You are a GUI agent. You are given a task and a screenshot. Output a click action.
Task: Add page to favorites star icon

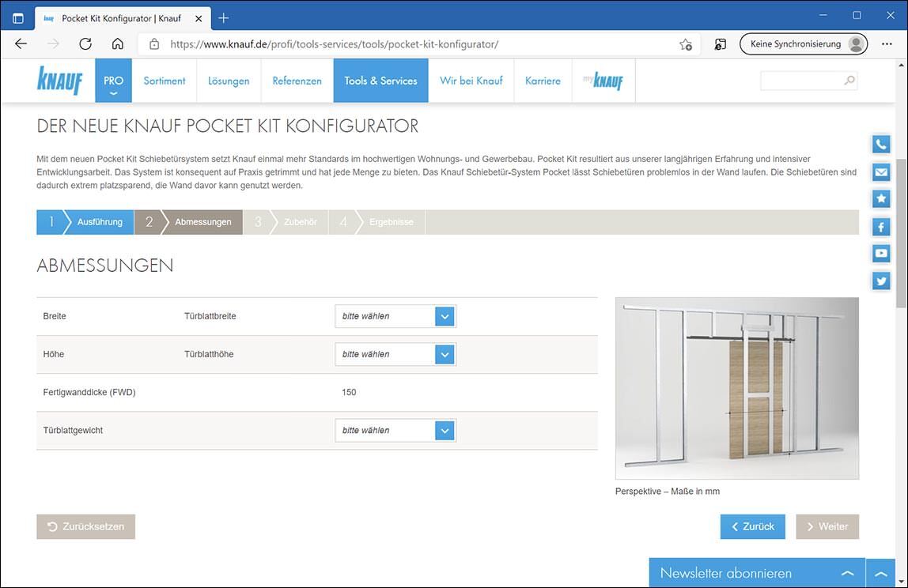tap(686, 44)
